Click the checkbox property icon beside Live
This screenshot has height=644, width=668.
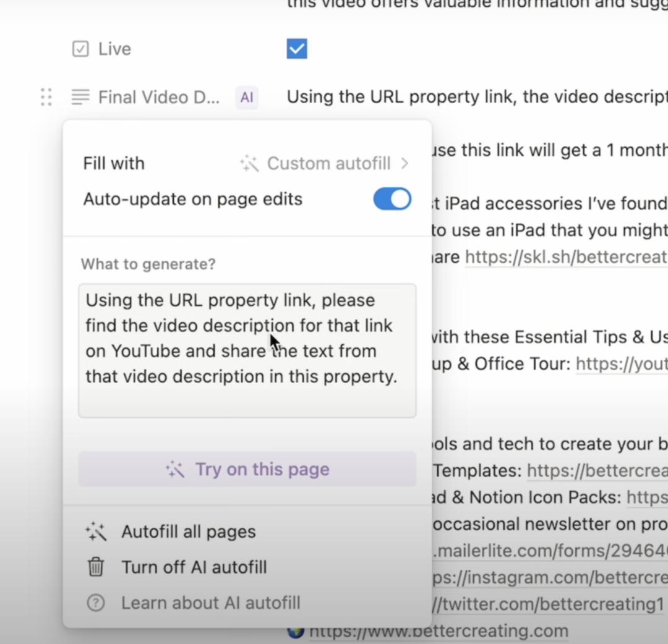(80, 49)
